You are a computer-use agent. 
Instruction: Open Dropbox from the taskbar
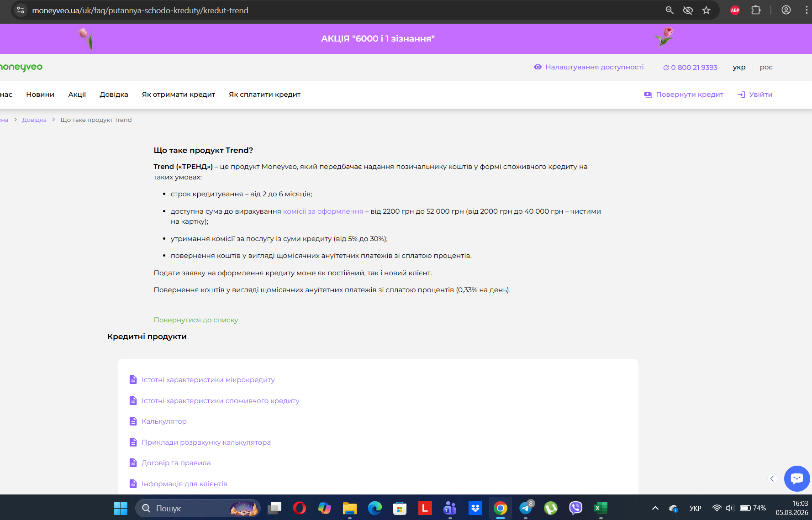click(475, 508)
